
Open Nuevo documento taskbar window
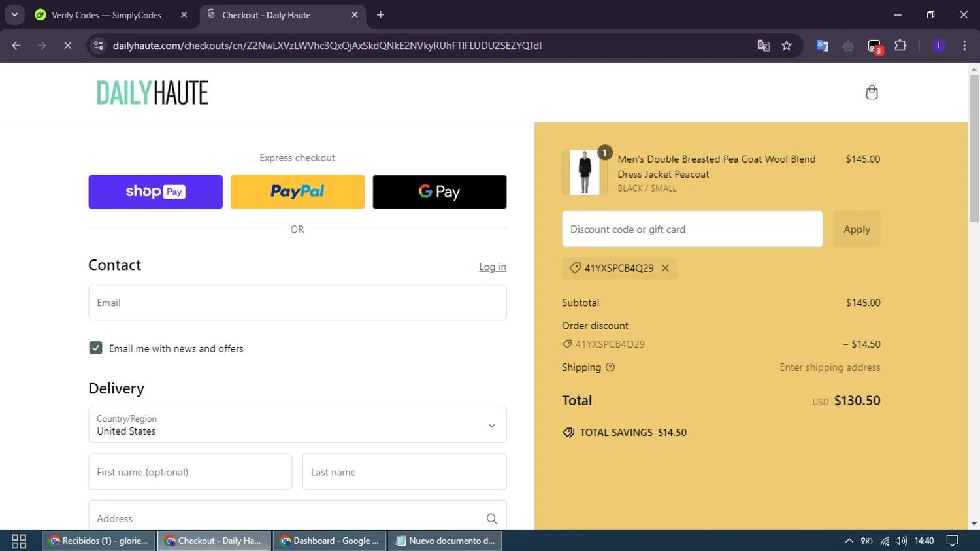(445, 541)
